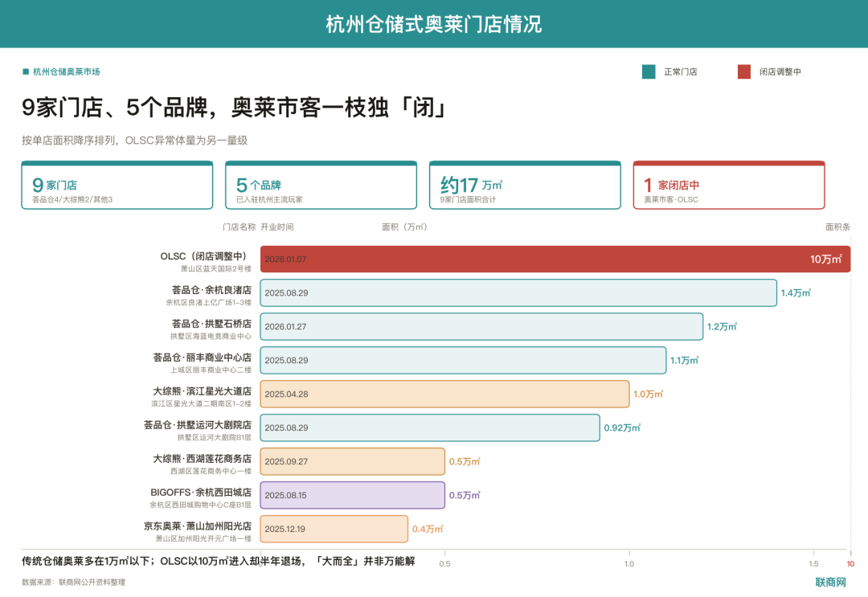The height and width of the screenshot is (597, 868).
Task: Click the 数据来源：联商网公开资料整理 line
Action: pyautogui.click(x=74, y=582)
